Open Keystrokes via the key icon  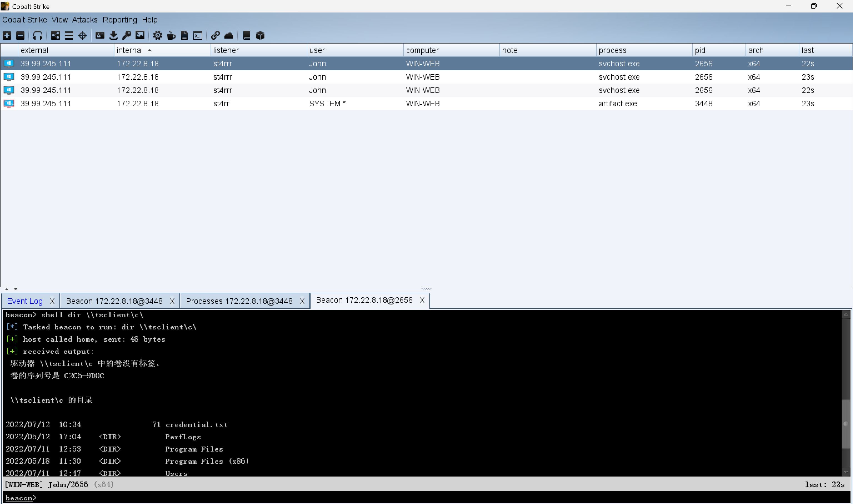point(127,35)
